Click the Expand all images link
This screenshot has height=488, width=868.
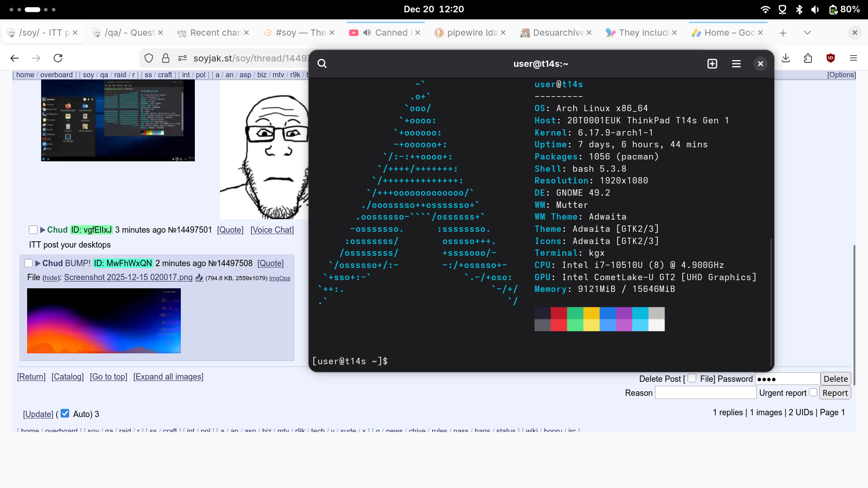[168, 377]
